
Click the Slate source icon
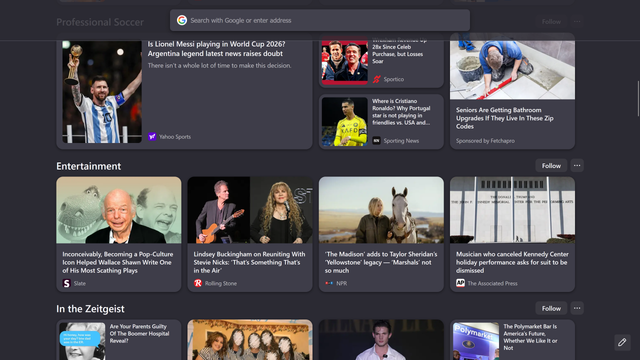tap(67, 283)
